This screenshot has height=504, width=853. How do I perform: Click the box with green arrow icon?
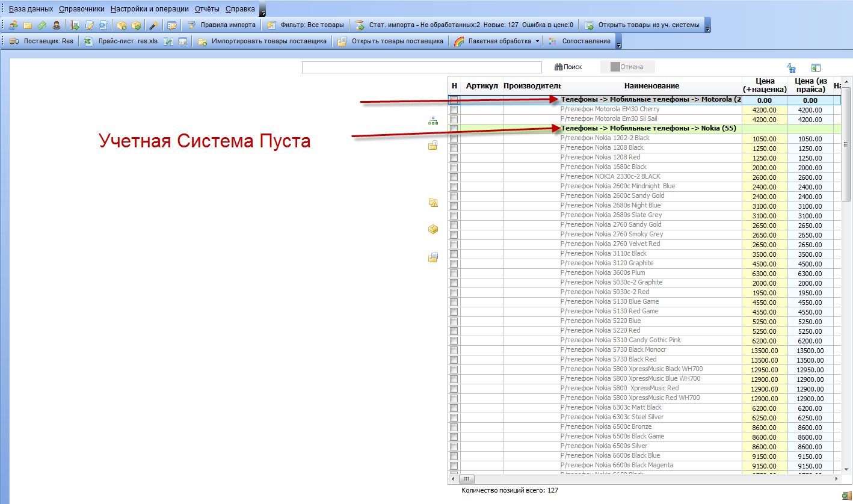pos(136,25)
